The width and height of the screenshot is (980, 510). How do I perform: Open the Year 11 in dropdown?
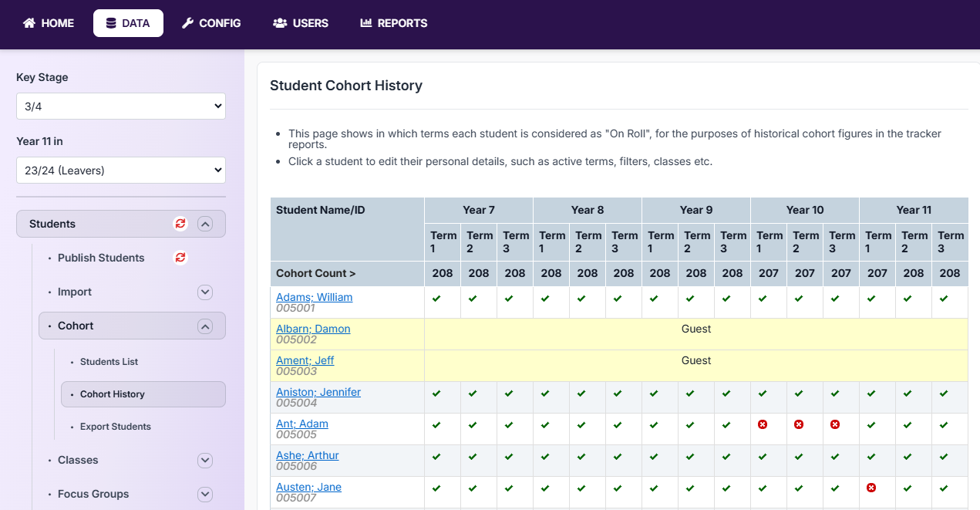[x=121, y=171]
